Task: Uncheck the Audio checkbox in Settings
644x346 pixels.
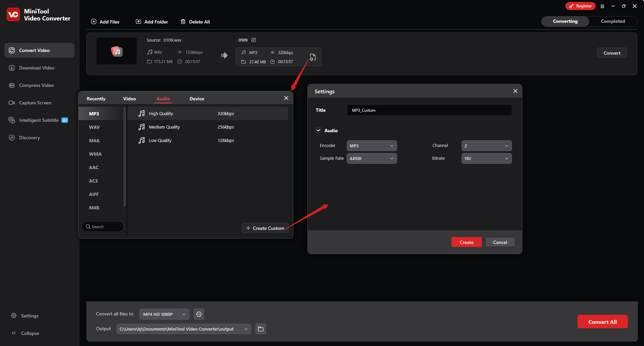Action: pos(318,130)
